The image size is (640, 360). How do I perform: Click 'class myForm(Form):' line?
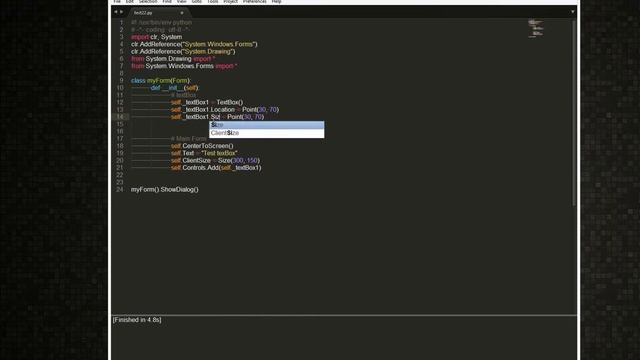[x=161, y=80]
